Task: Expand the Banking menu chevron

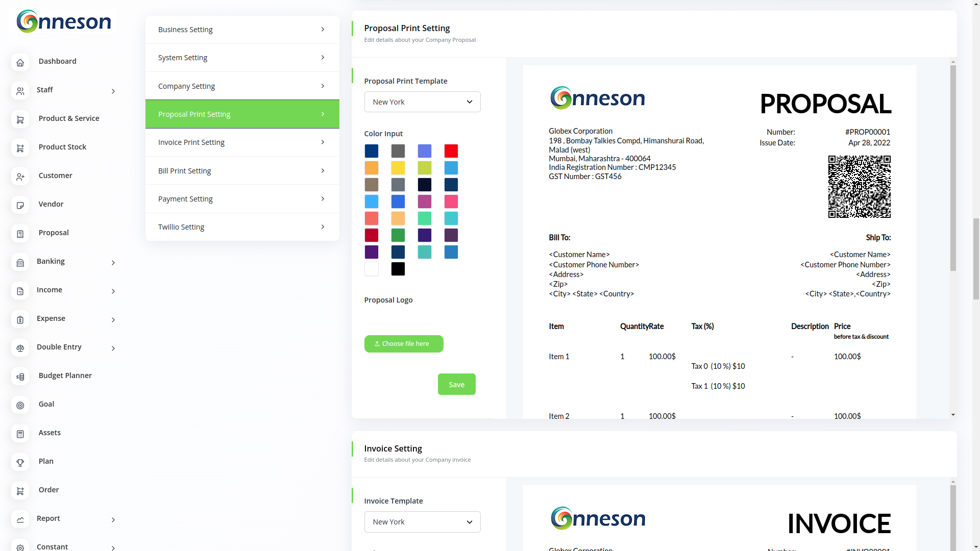Action: 113,263
